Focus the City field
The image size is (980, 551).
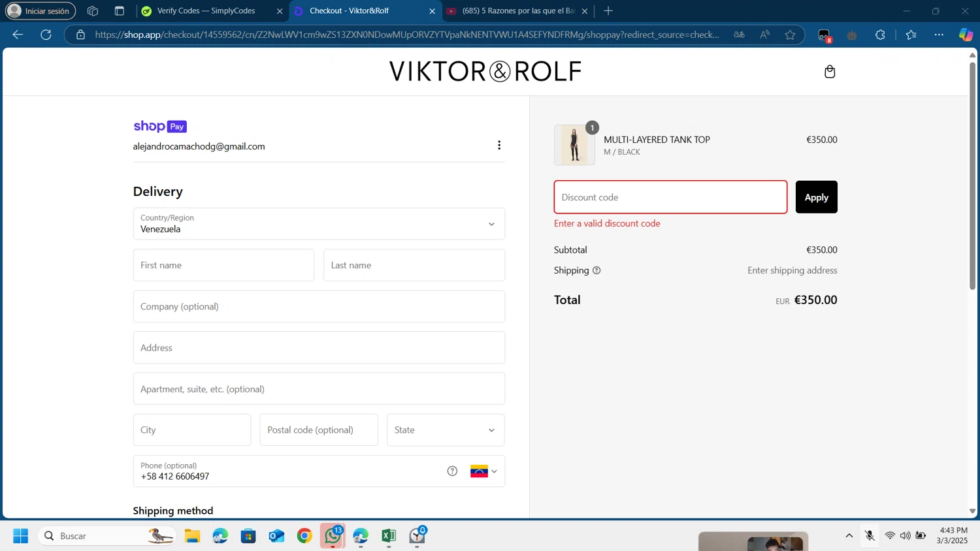click(x=192, y=430)
